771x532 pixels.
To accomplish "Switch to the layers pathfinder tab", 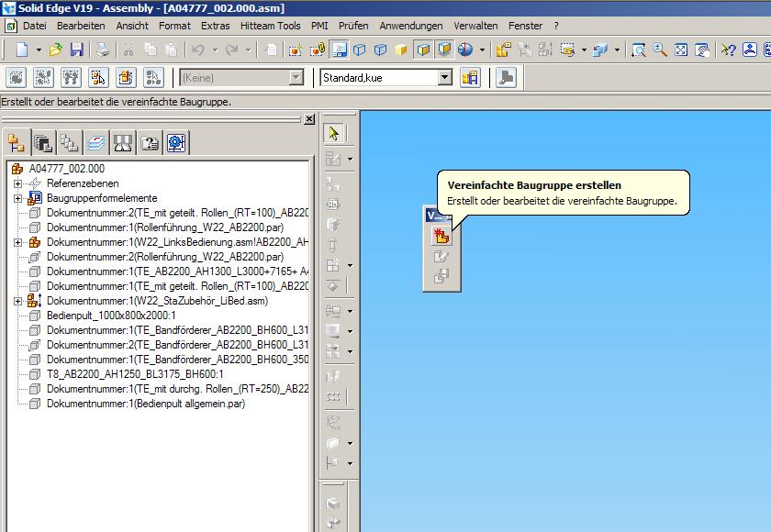I will point(95,143).
